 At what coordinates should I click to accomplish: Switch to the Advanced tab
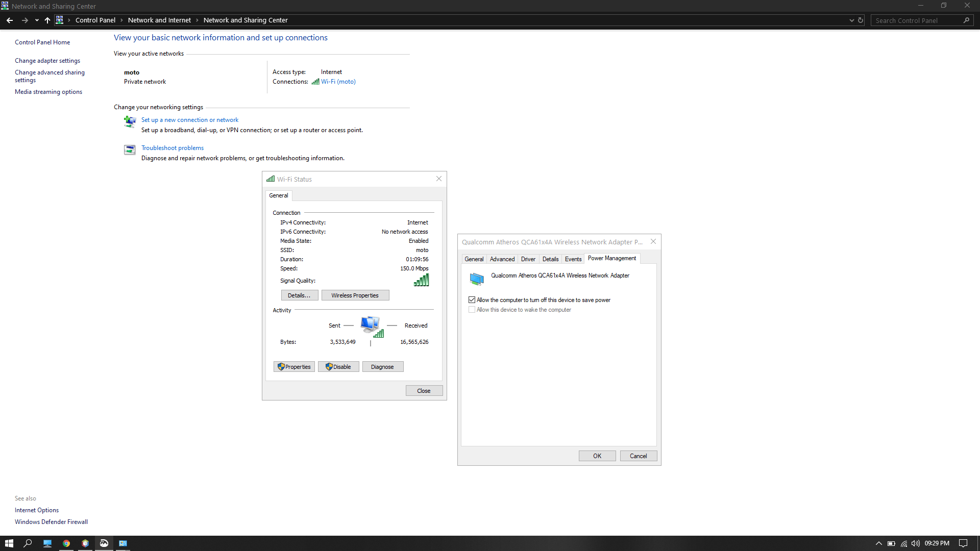point(502,259)
